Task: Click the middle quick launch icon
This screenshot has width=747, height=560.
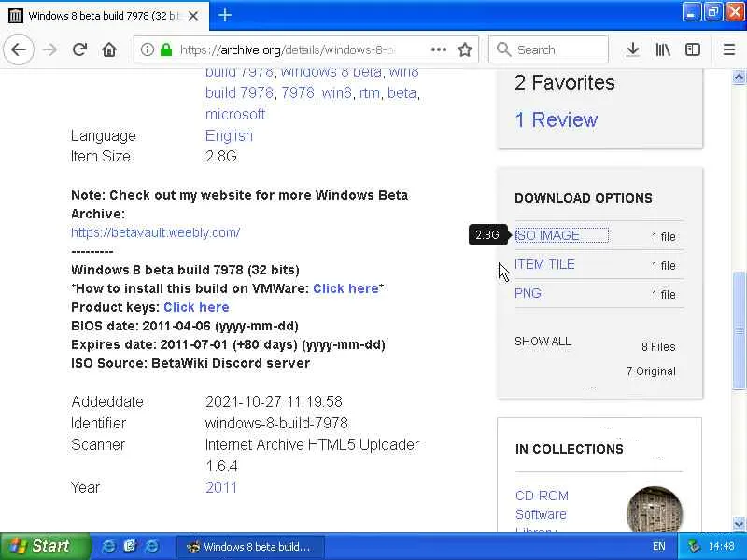Action: click(130, 546)
